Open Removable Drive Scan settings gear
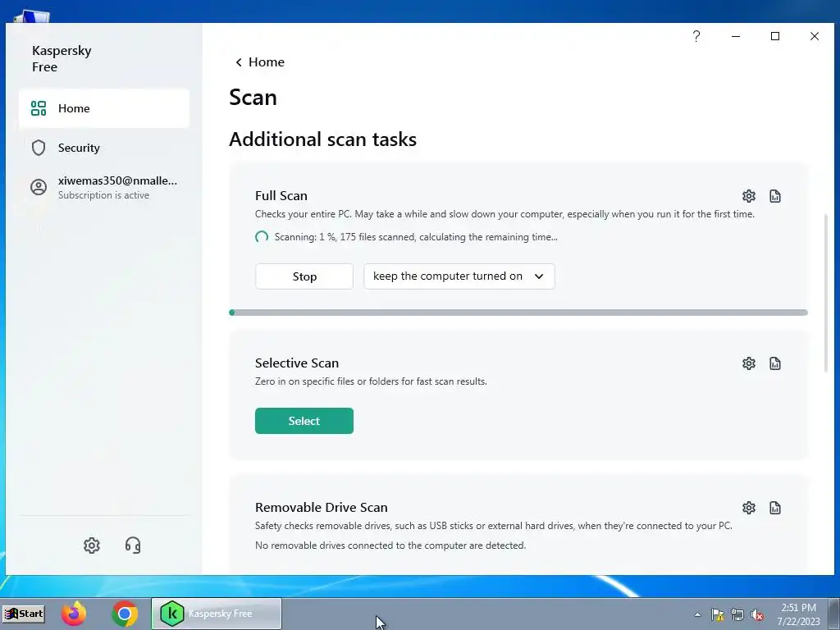 (x=748, y=507)
